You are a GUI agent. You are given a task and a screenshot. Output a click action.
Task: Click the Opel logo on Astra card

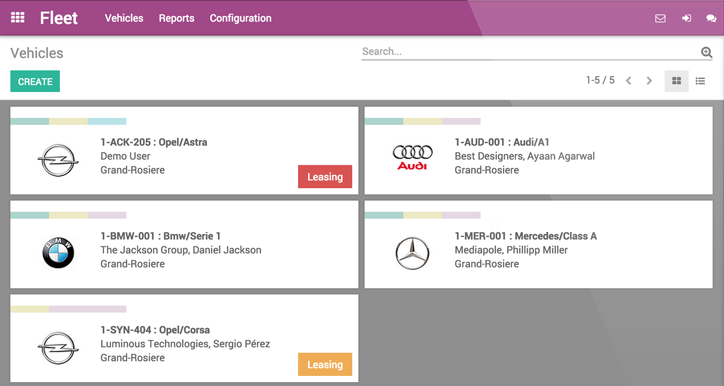click(x=58, y=160)
